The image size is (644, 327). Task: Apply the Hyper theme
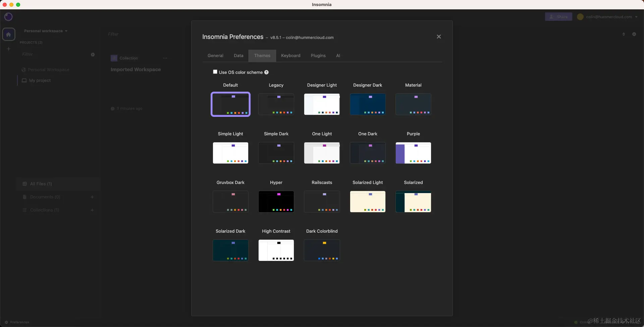pos(276,201)
